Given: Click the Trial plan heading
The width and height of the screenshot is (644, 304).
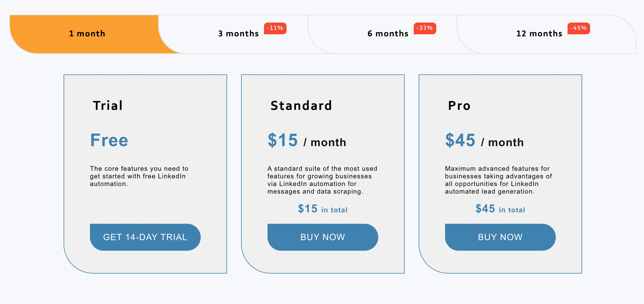Looking at the screenshot, I should point(108,106).
